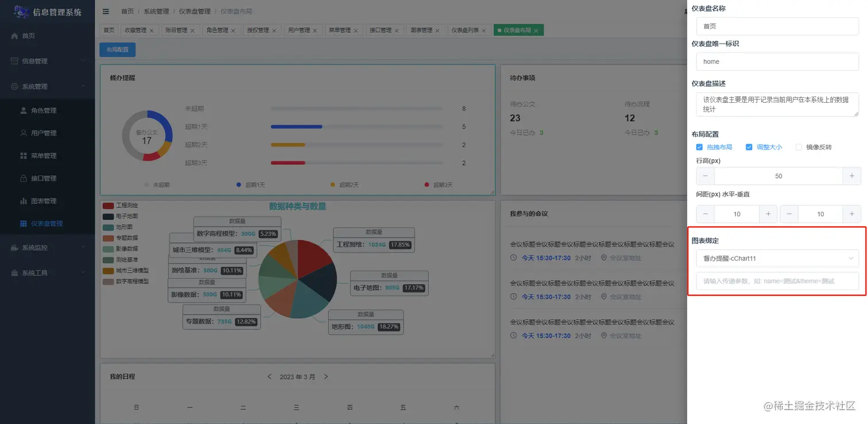This screenshot has width=868, height=424.
Task: Increase 行高 with the plus button
Action: [851, 176]
